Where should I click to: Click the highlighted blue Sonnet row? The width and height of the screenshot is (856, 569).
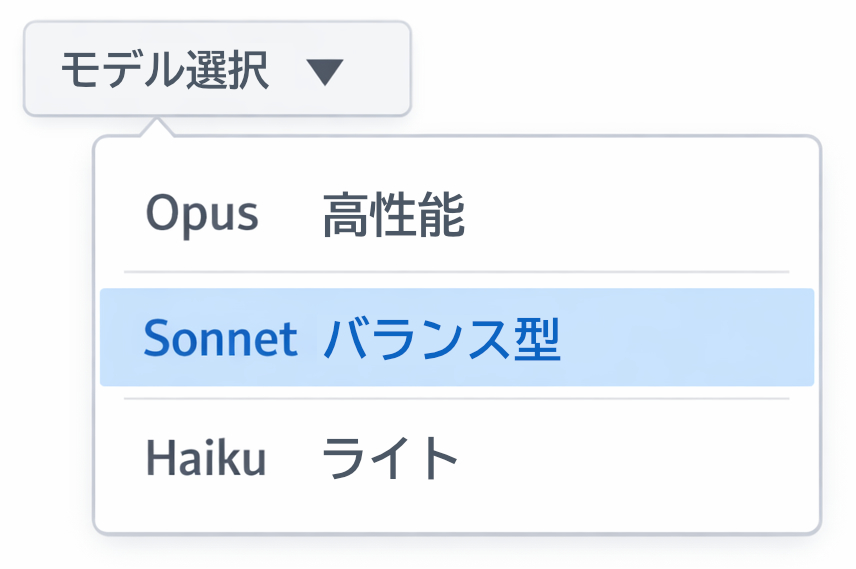(x=456, y=338)
